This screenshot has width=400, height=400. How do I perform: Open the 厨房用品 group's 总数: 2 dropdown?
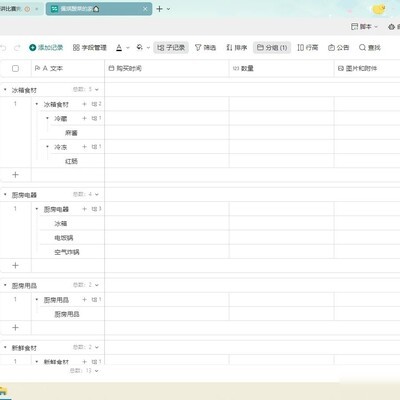(x=86, y=285)
